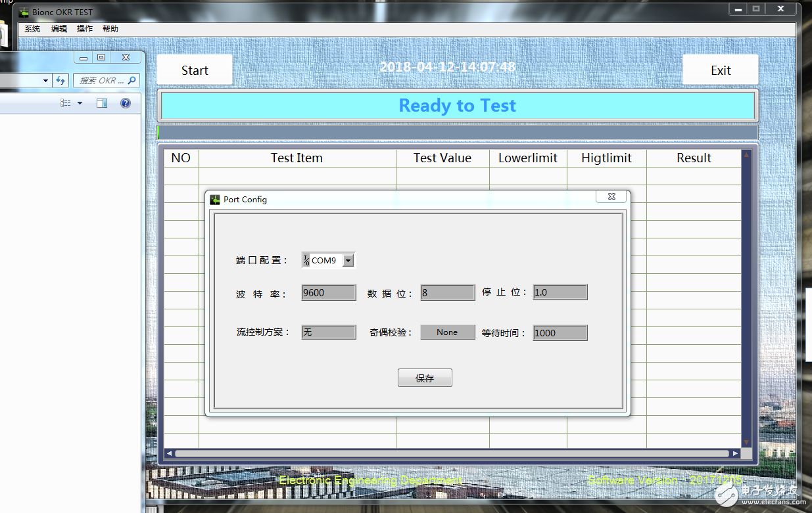This screenshot has width=812, height=513.
Task: Click the green test progress bar
Action: tap(458, 133)
